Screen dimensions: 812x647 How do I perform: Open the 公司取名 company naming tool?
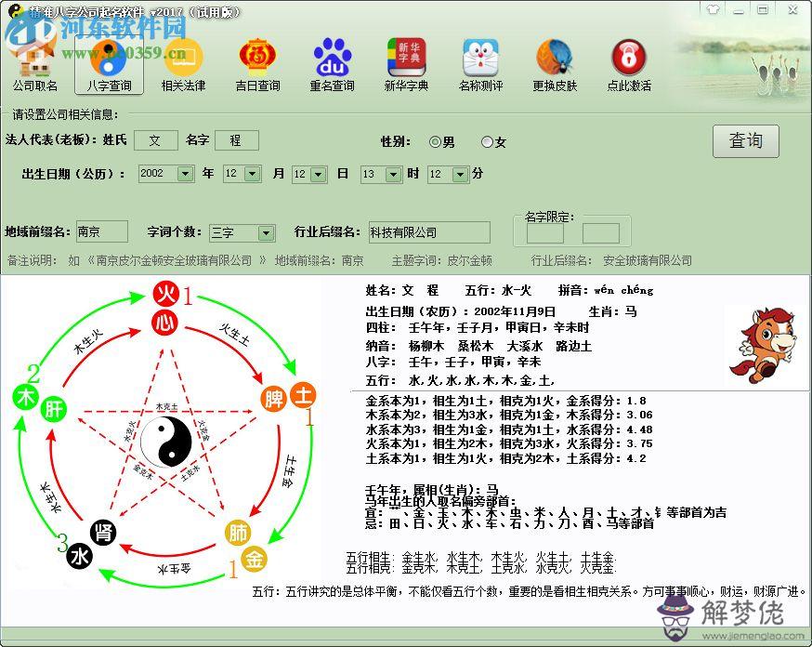[x=34, y=65]
